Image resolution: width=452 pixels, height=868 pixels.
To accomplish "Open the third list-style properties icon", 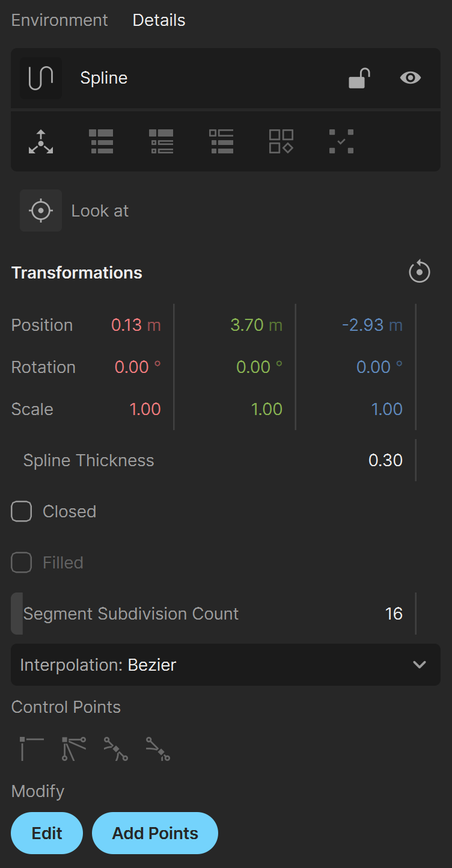I will (x=221, y=141).
